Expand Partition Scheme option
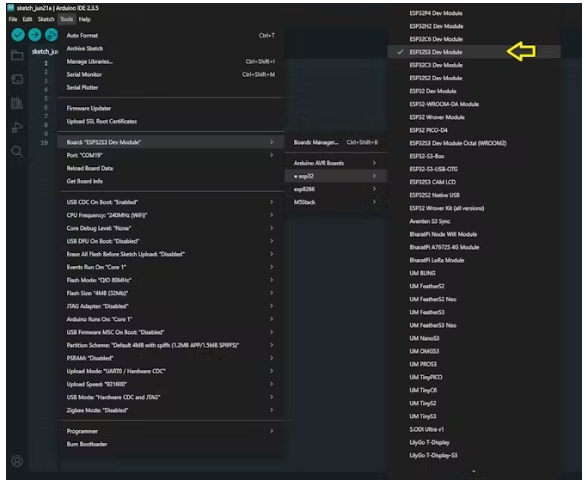Screen dimensions: 586x487 (170, 345)
